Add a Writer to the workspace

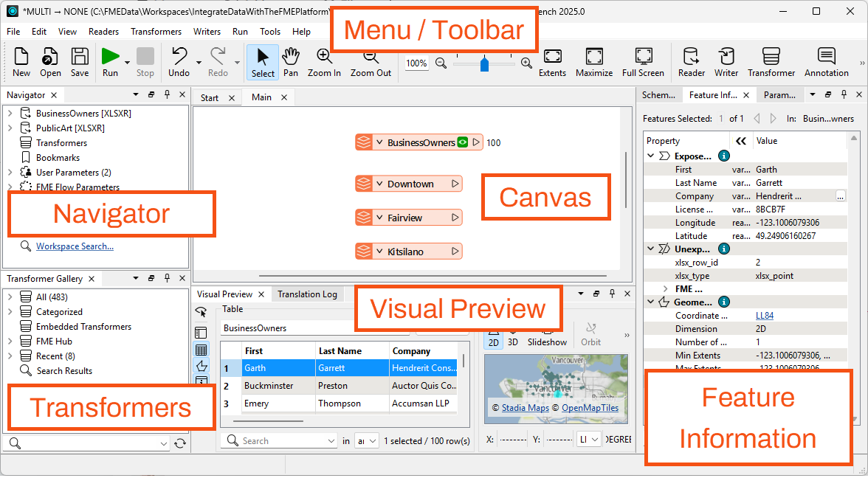pos(726,62)
